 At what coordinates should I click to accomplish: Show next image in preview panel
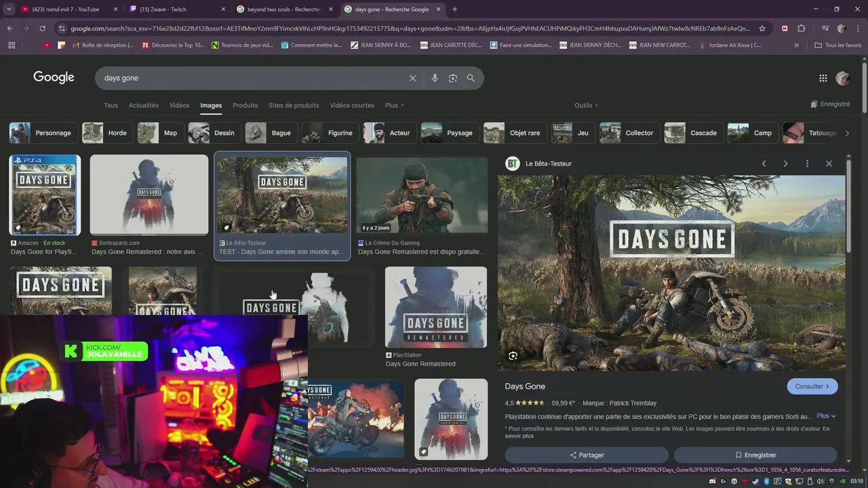tap(785, 163)
